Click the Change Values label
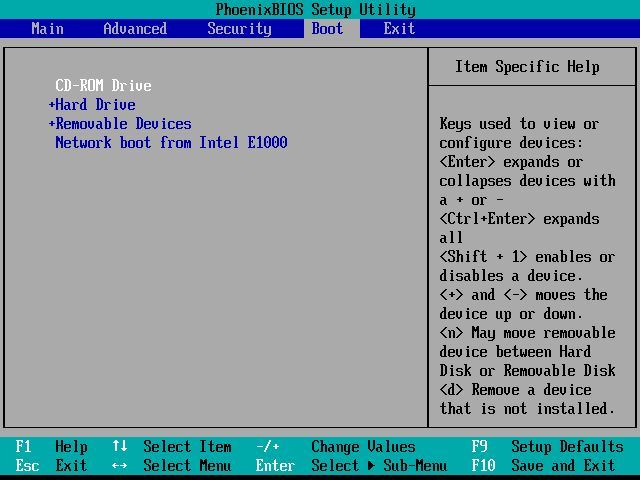 tap(363, 447)
